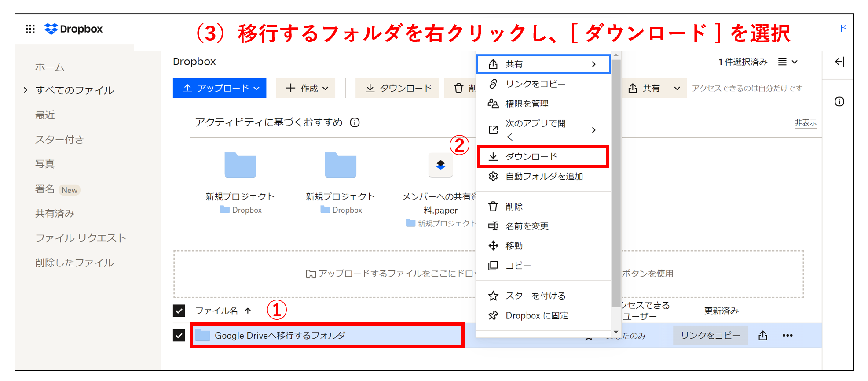Open 写真 in sidebar
Viewport: 868px width, 381px height.
tap(45, 164)
